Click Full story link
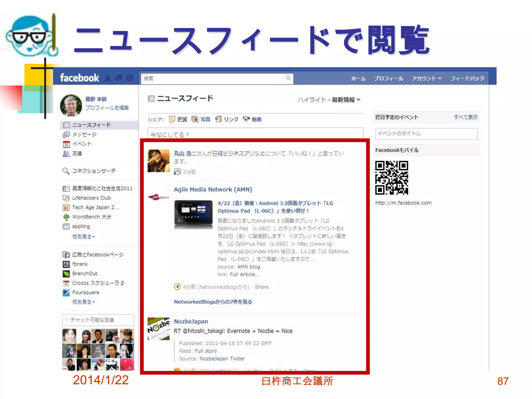Screen dimensions: 532x399 tap(206, 351)
